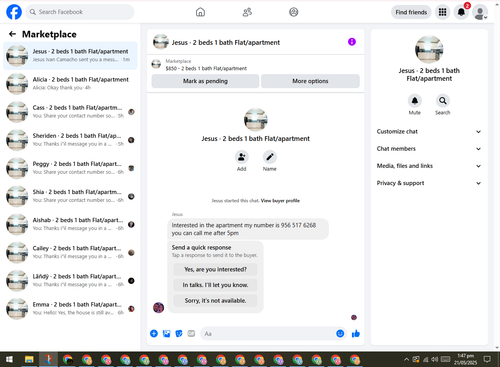The image size is (500, 367).
Task: Send 'In talks. I'll let you know.' response
Action: point(215,285)
